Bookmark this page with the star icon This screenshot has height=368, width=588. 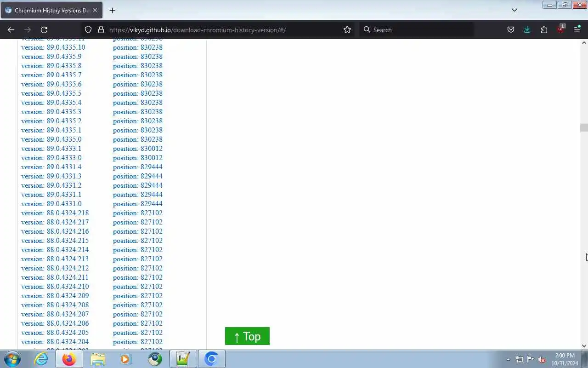tap(347, 29)
